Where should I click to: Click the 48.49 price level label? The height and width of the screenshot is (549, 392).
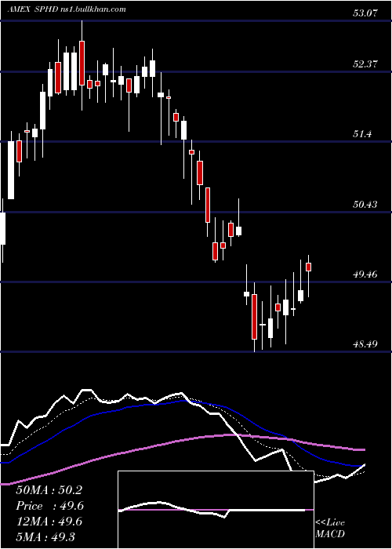pyautogui.click(x=366, y=344)
